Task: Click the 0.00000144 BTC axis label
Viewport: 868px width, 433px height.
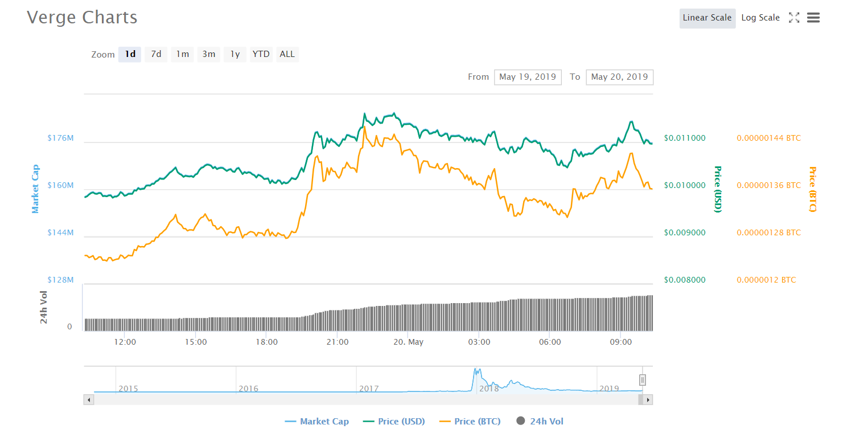Action: click(769, 138)
